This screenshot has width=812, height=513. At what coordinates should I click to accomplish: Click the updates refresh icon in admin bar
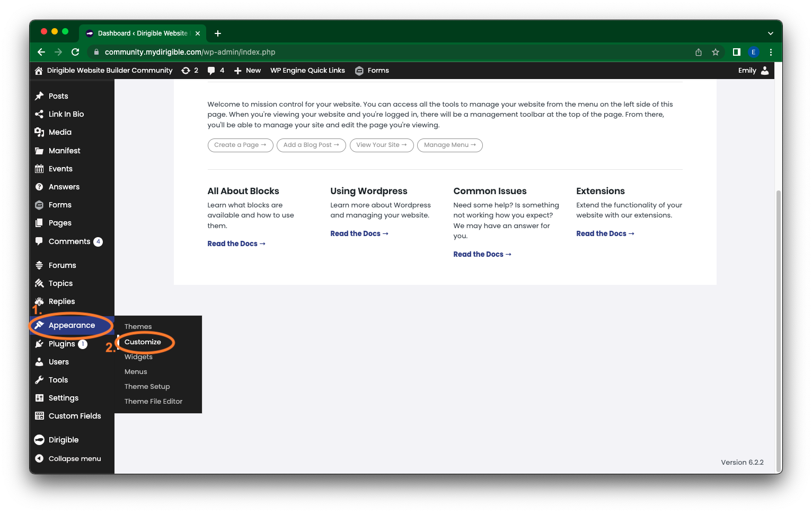186,71
